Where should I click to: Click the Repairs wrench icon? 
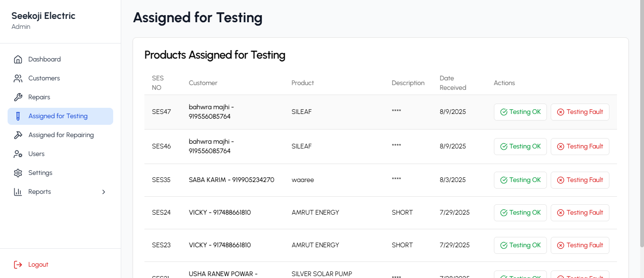pyautogui.click(x=18, y=97)
